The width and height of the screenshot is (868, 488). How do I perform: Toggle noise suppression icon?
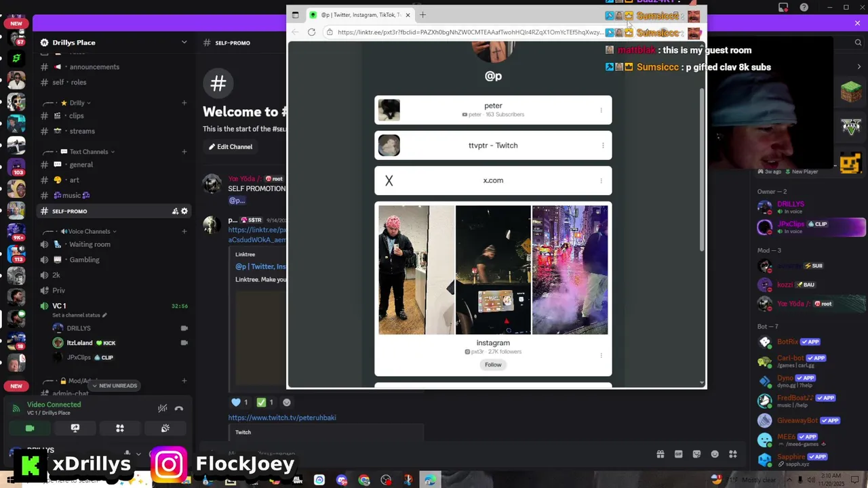click(x=163, y=408)
